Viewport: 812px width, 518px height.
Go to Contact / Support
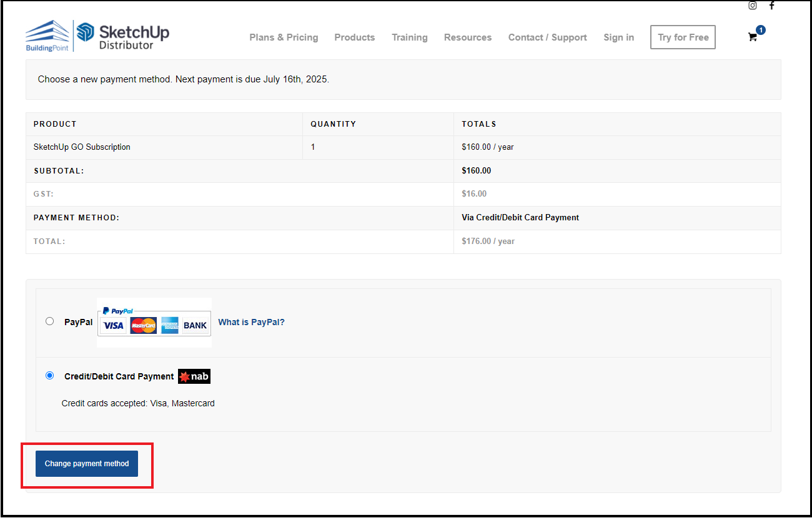point(548,37)
